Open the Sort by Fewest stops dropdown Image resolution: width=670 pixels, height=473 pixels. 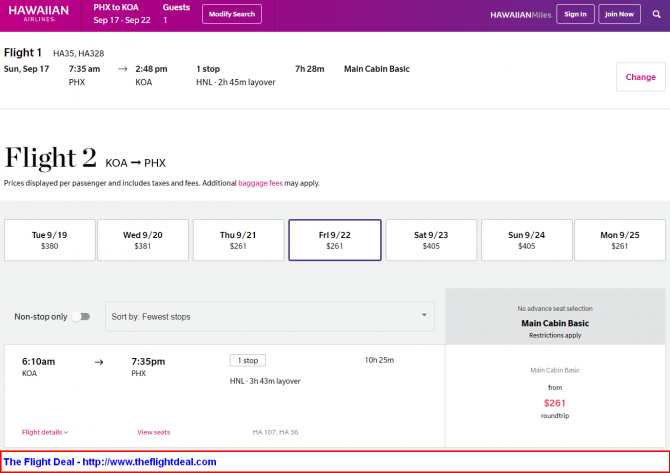click(x=270, y=317)
